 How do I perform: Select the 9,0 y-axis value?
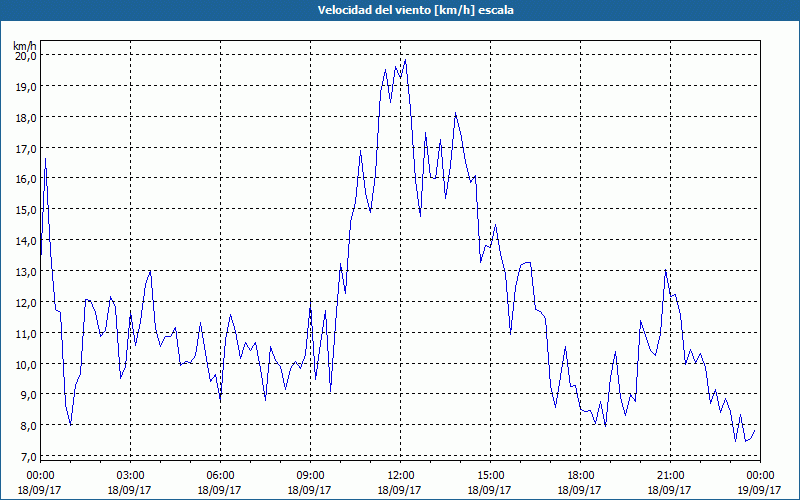pos(28,395)
